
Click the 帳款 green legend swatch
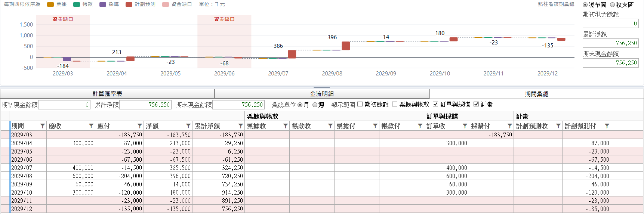(x=77, y=4)
